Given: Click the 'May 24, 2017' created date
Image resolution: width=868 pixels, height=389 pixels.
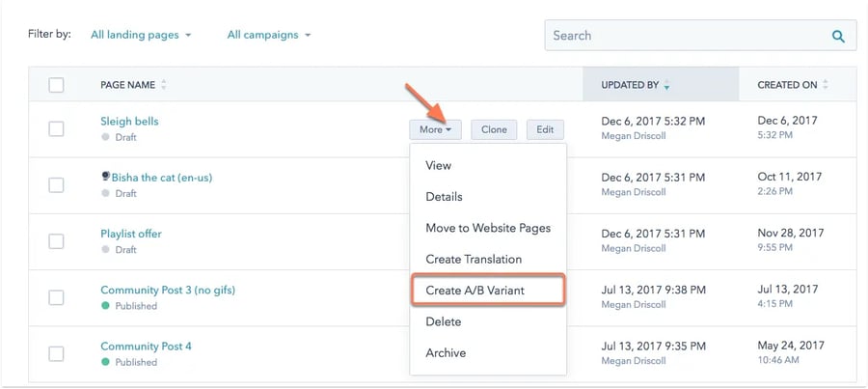Looking at the screenshot, I should pyautogui.click(x=791, y=346).
